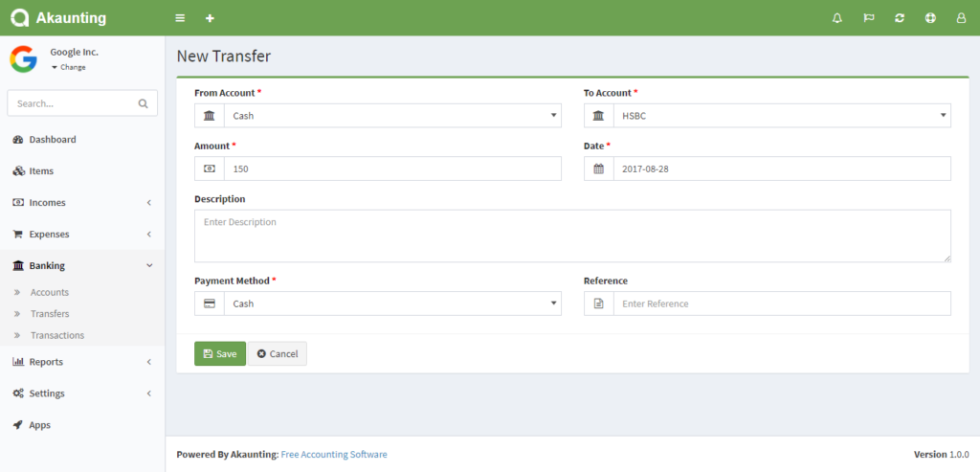The height and width of the screenshot is (472, 980).
Task: Click the refresh updates icon
Action: point(900,18)
